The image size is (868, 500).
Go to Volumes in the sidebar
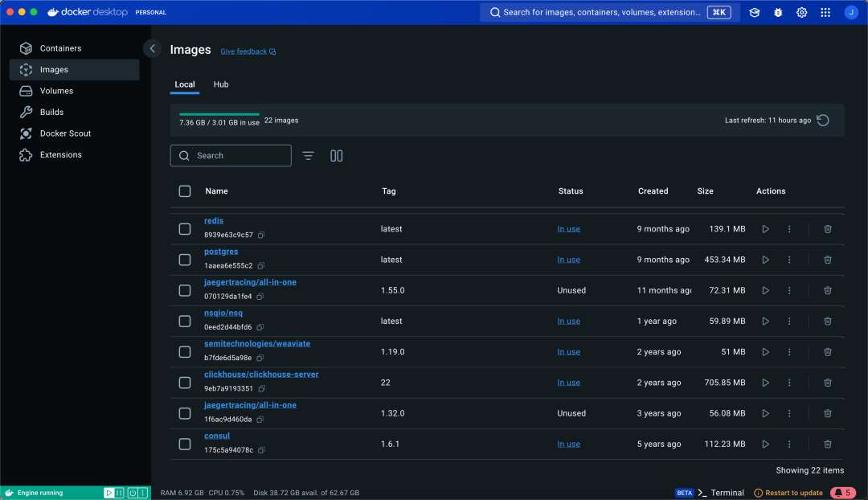pyautogui.click(x=56, y=91)
